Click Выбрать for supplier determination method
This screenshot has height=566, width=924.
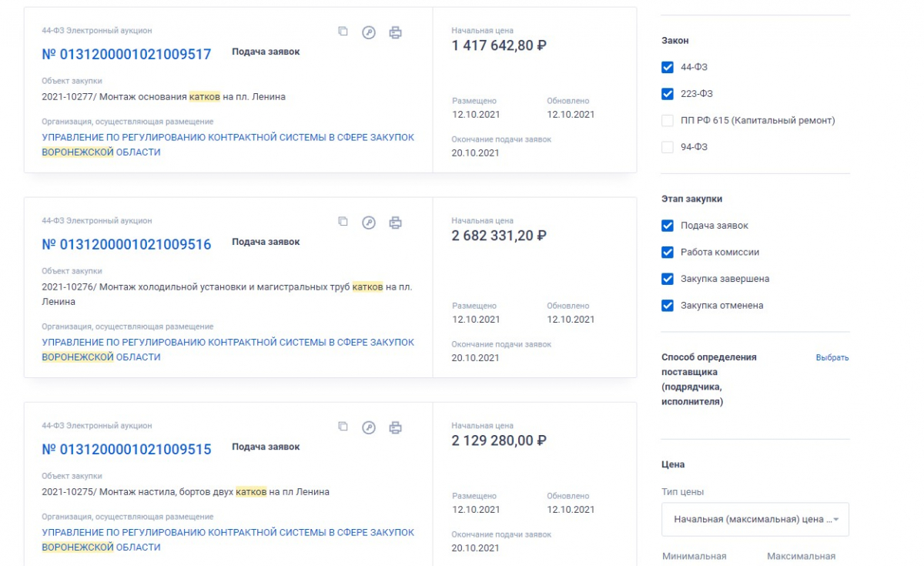point(832,357)
